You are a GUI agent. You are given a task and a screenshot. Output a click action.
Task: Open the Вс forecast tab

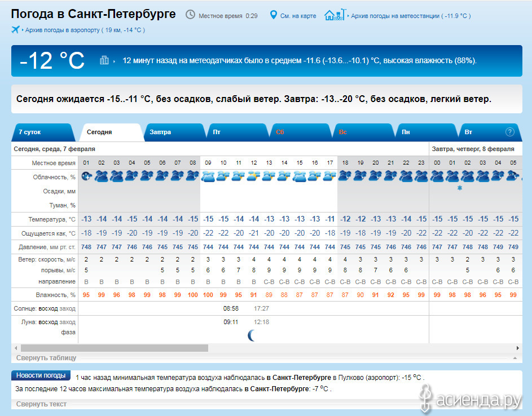click(364, 132)
